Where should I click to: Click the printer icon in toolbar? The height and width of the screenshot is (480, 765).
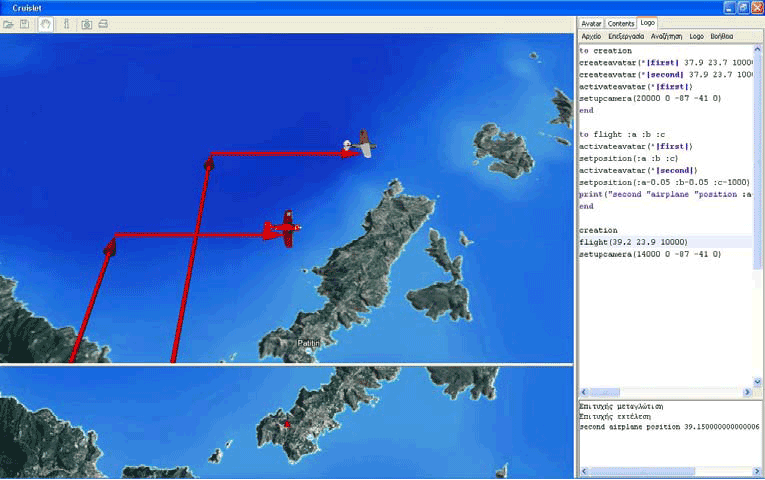(103, 24)
